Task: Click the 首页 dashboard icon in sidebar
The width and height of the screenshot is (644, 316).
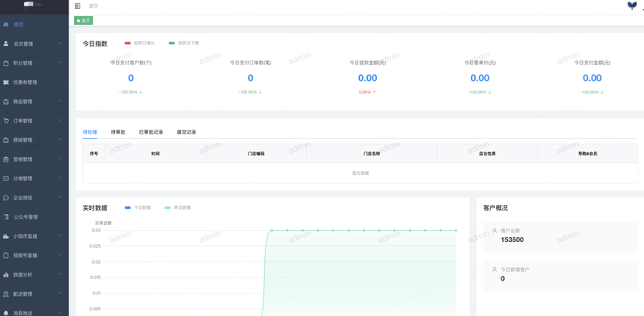Action: click(x=6, y=24)
